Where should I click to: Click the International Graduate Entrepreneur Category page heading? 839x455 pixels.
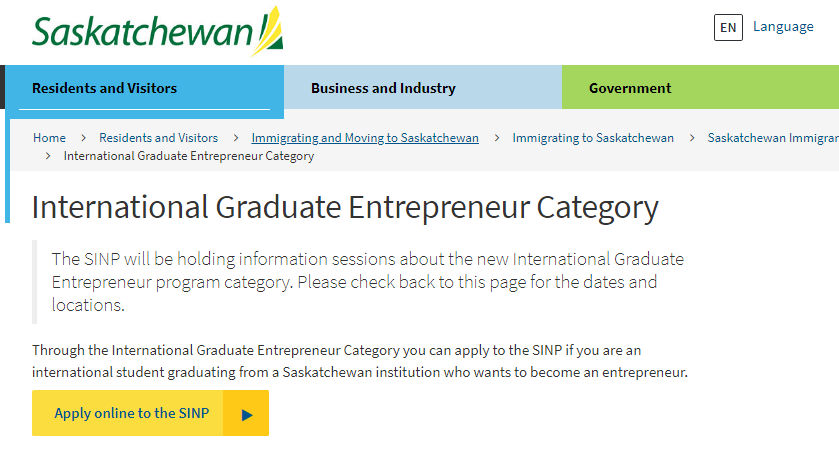pos(345,207)
